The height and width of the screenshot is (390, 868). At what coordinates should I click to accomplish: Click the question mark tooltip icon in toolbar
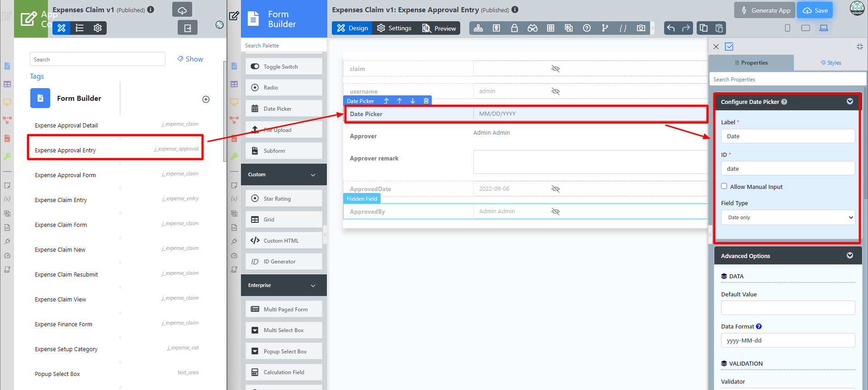click(x=587, y=28)
